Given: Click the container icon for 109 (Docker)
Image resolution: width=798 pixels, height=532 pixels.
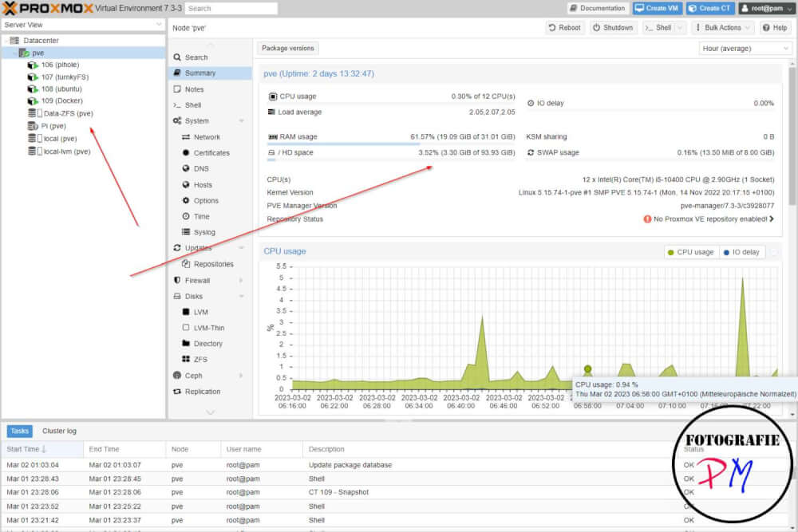Looking at the screenshot, I should tap(33, 100).
